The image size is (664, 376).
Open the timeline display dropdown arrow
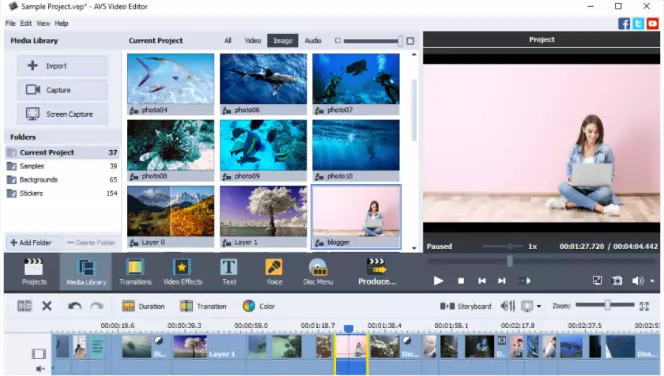(x=539, y=306)
